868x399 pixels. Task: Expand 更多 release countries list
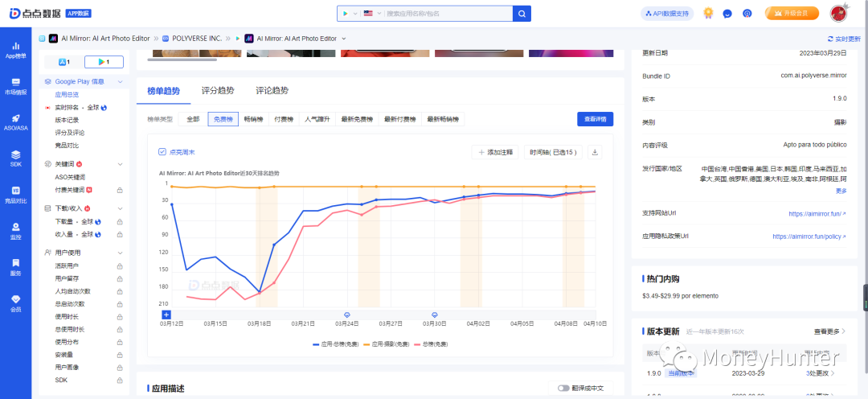coord(841,191)
